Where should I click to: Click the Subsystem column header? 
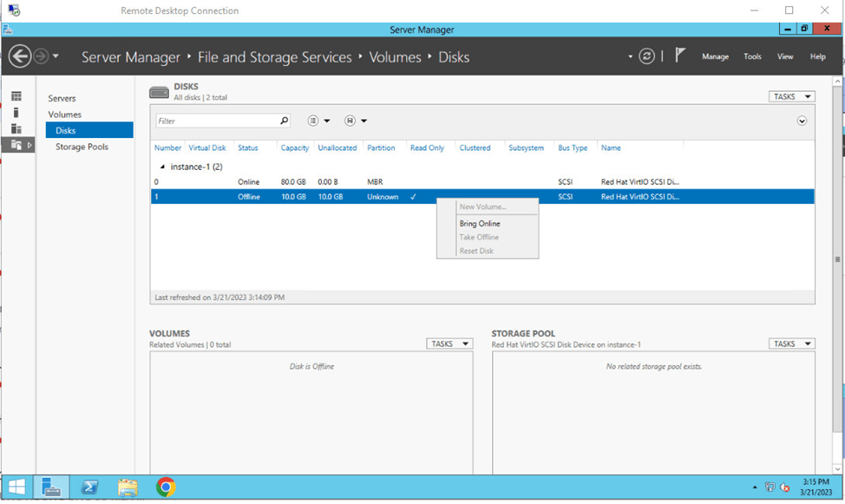[526, 147]
